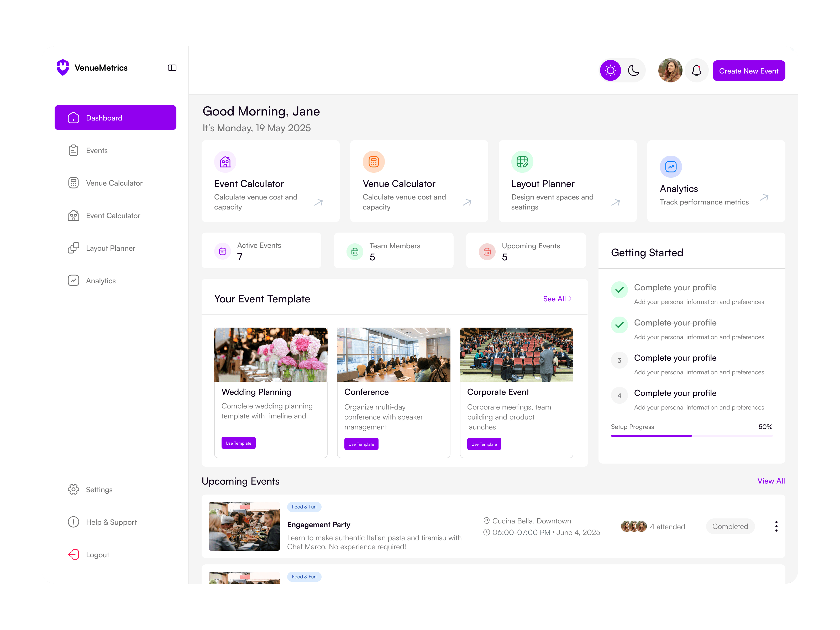Open Event Calculator card arrow
Image resolution: width=840 pixels, height=630 pixels.
tap(318, 202)
